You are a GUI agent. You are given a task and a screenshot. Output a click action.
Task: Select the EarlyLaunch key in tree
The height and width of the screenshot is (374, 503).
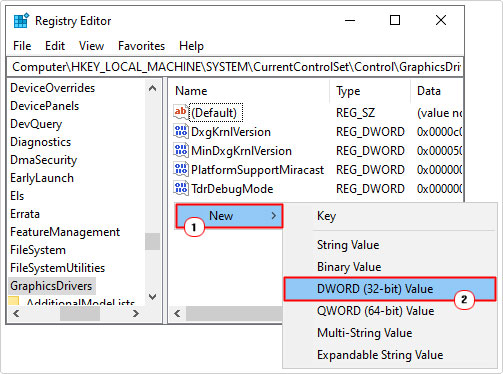[42, 178]
